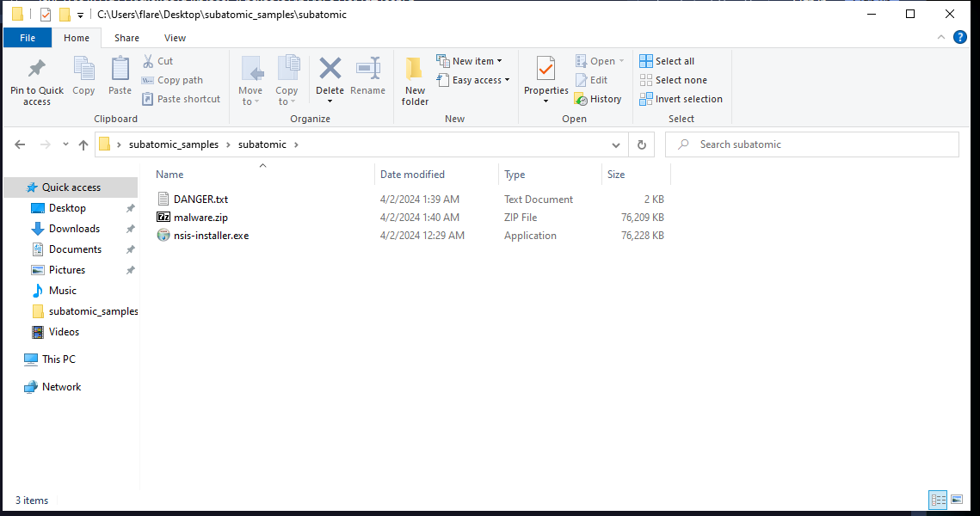Click subatomic_samples in the breadcrumb

[174, 144]
